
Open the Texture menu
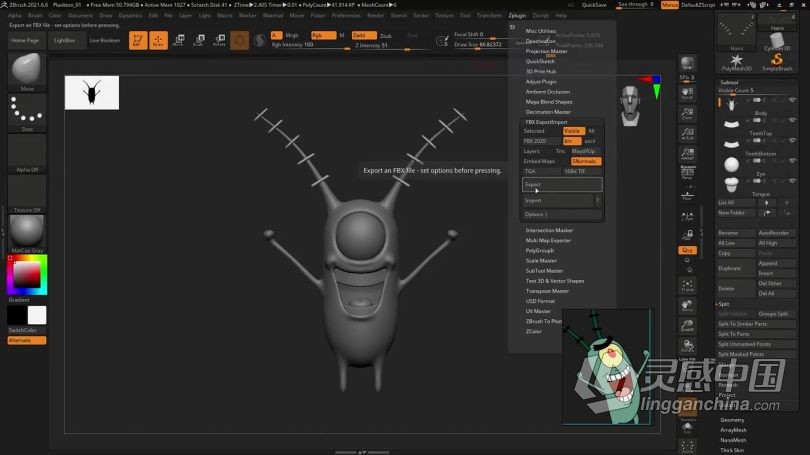point(444,15)
